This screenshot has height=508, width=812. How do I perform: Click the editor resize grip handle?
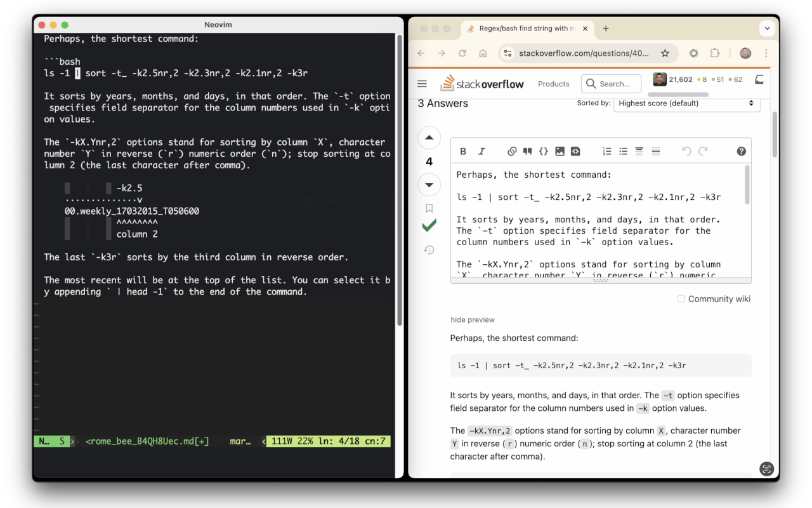[x=601, y=280]
